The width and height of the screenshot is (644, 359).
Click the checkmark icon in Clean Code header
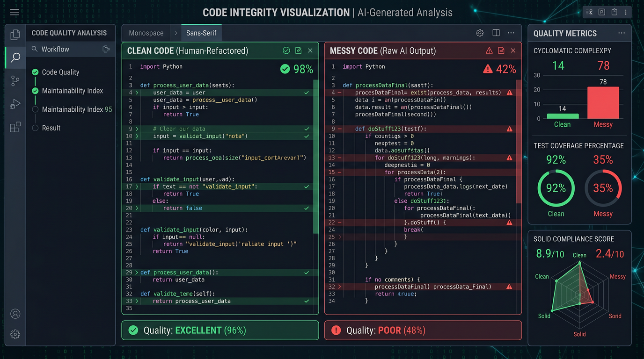point(286,50)
